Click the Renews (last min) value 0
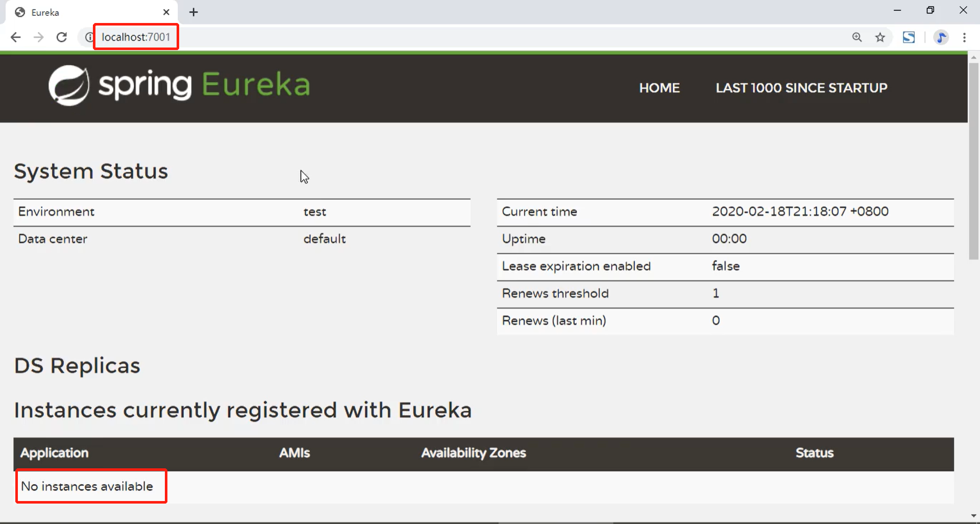The width and height of the screenshot is (980, 524). (x=716, y=320)
